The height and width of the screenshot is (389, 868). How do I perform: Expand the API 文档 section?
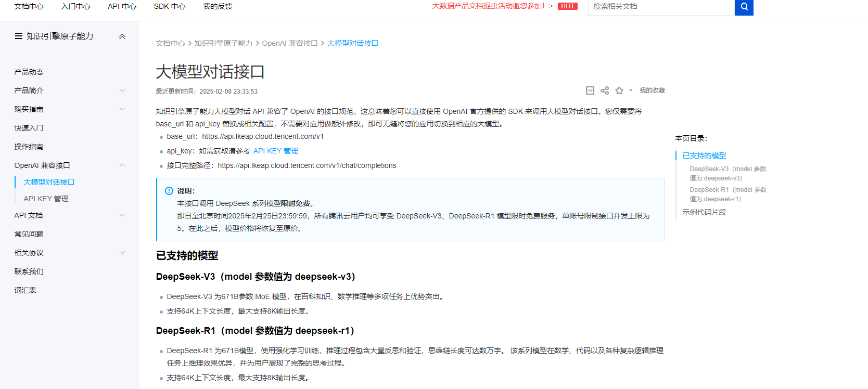click(x=122, y=215)
